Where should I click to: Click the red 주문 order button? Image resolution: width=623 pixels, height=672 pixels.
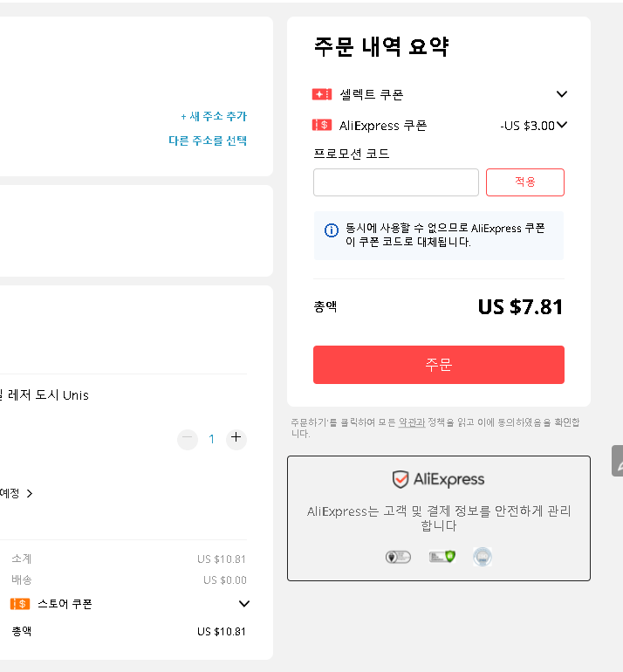438,365
